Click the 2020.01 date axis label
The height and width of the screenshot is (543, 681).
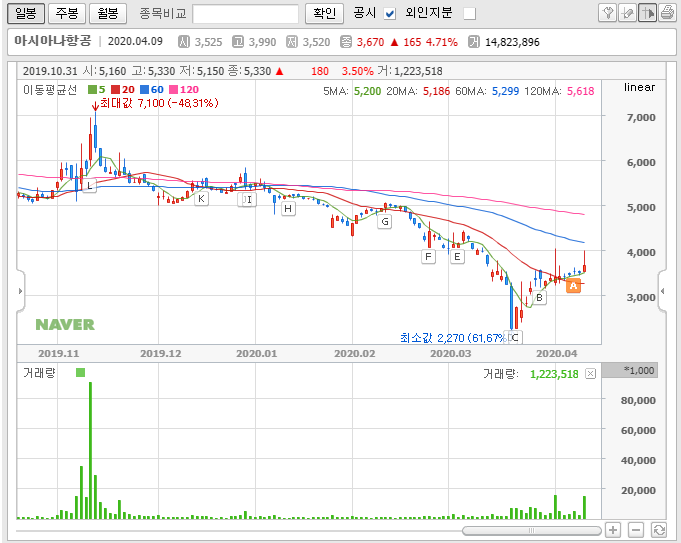[256, 354]
